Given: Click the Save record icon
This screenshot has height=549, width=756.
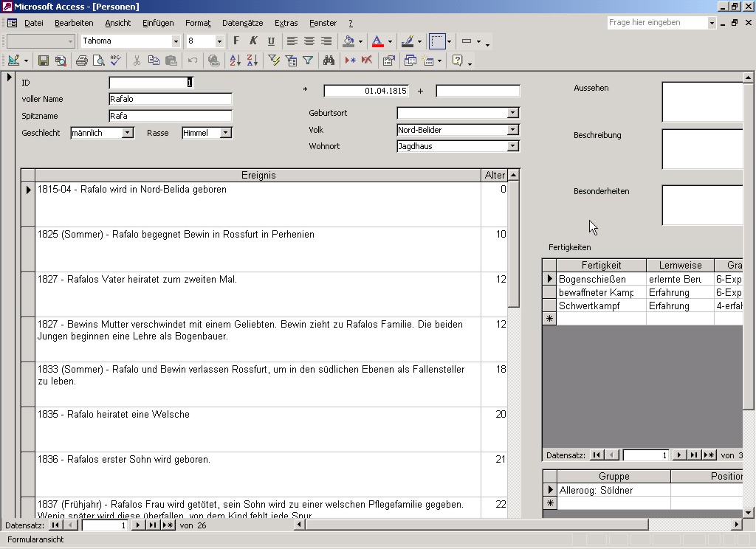Looking at the screenshot, I should (x=44, y=61).
